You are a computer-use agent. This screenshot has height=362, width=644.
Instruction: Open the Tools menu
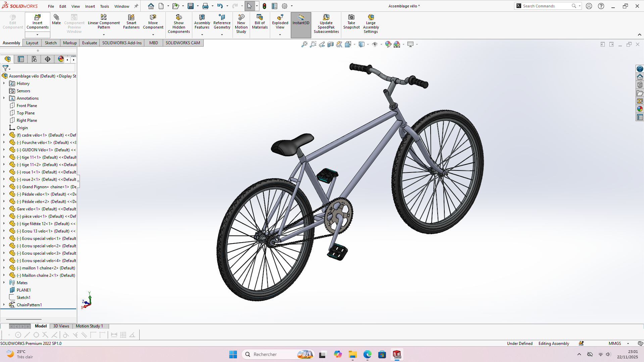pyautogui.click(x=104, y=6)
